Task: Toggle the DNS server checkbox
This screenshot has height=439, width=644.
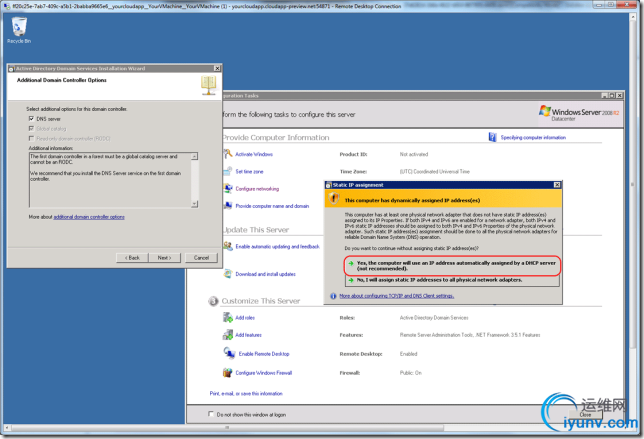Action: pyautogui.click(x=31, y=119)
